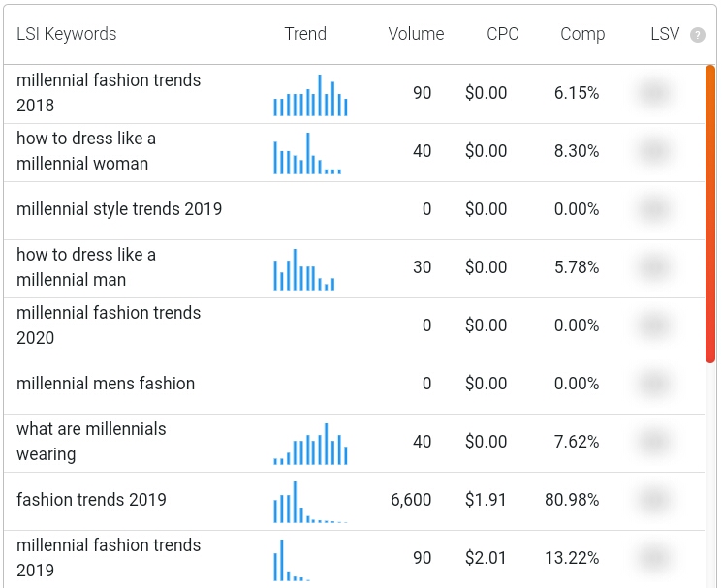Screen dimensions: 722x588
Task: Sort by the Trend column header
Action: [305, 34]
